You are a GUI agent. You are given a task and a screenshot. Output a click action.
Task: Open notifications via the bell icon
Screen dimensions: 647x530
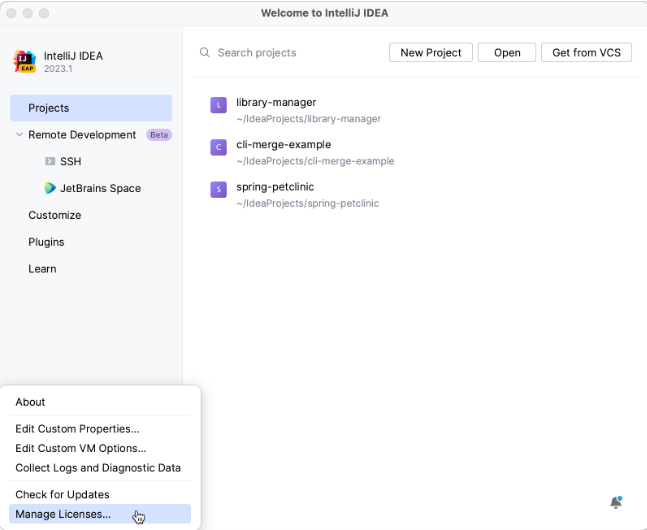(616, 502)
